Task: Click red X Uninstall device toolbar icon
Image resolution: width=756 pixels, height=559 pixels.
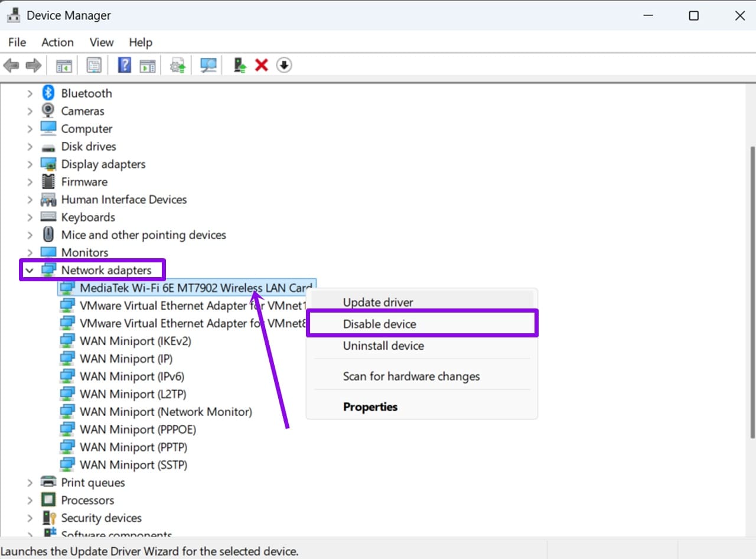Action: (x=262, y=65)
